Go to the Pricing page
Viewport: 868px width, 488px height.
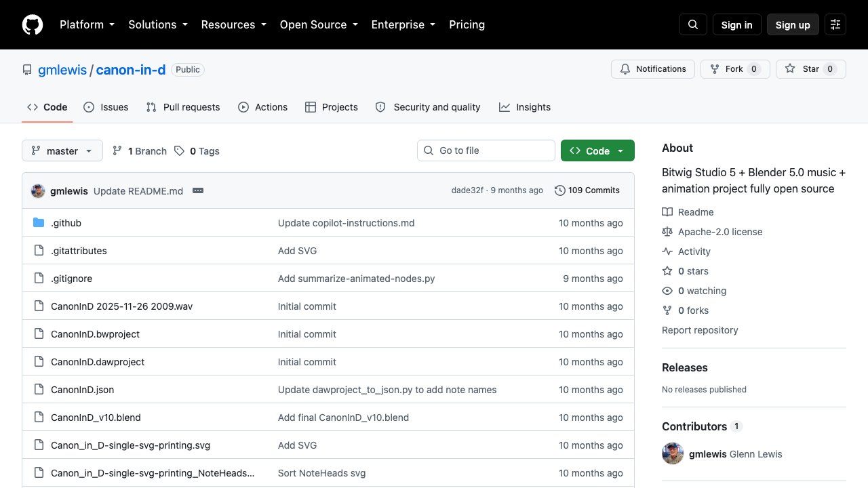click(467, 24)
